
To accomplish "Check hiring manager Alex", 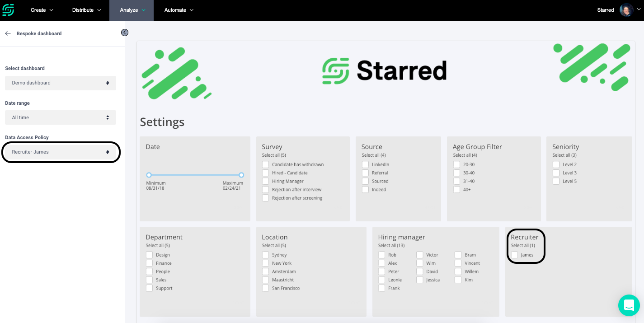I will (x=382, y=263).
